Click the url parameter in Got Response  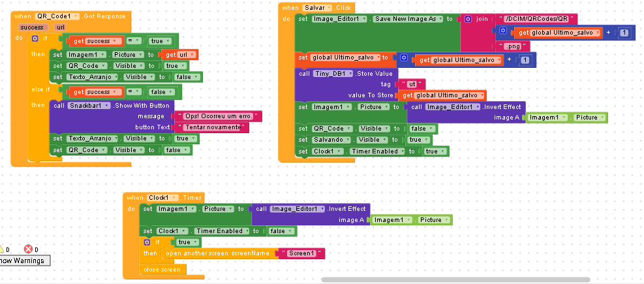[x=60, y=27]
